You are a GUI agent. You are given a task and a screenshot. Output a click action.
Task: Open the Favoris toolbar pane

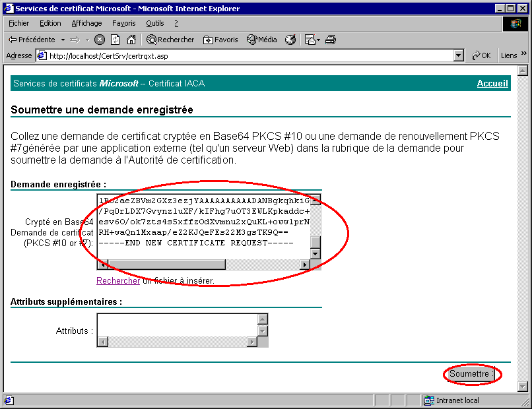pyautogui.click(x=220, y=40)
